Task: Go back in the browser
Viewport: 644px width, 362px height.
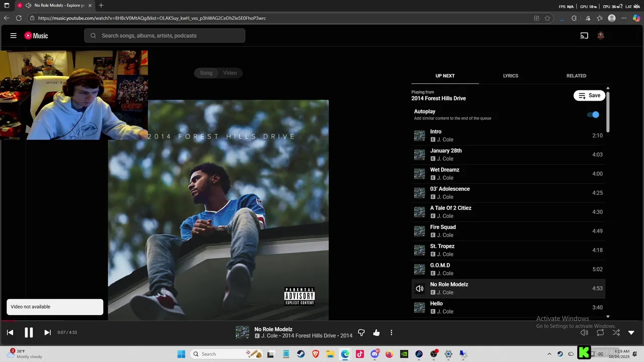Action: [x=7, y=18]
